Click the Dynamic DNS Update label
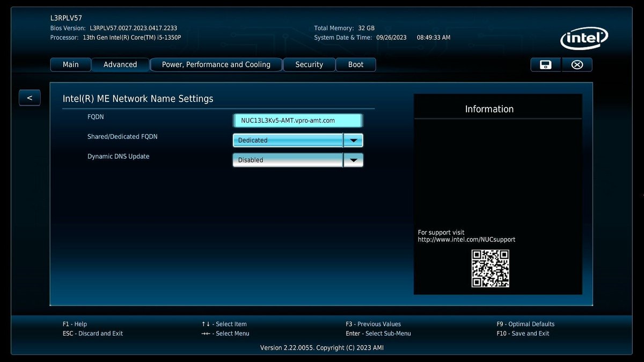This screenshot has width=644, height=362. pos(119,157)
